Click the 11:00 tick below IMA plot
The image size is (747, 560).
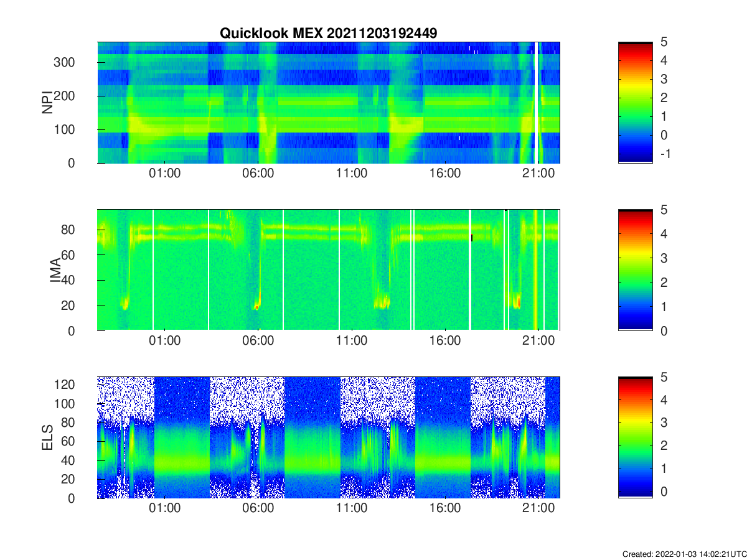352,341
